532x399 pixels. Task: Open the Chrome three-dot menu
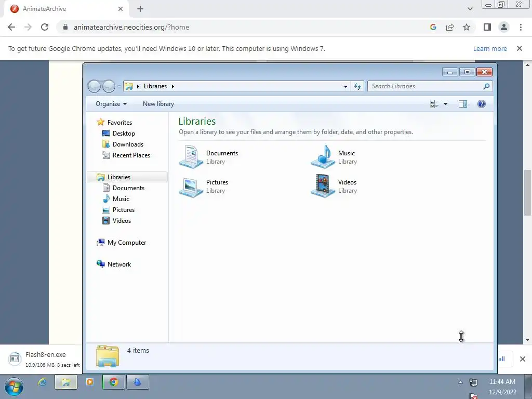tap(521, 27)
